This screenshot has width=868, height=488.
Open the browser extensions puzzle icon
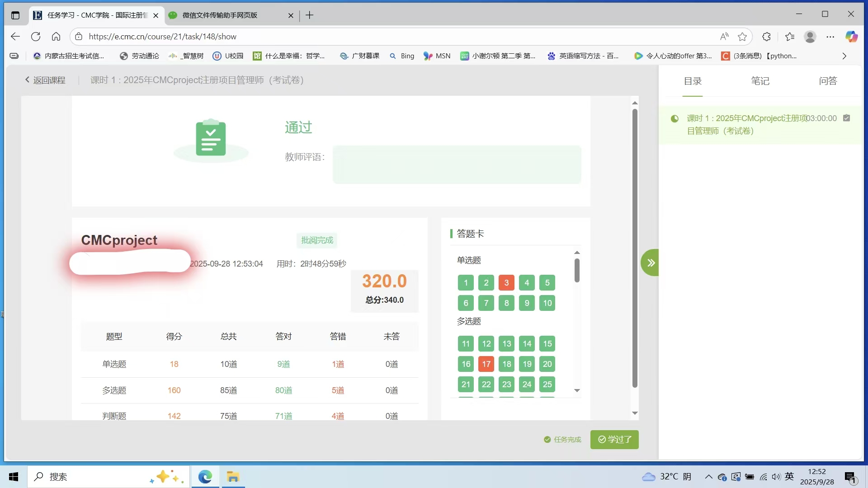point(766,37)
